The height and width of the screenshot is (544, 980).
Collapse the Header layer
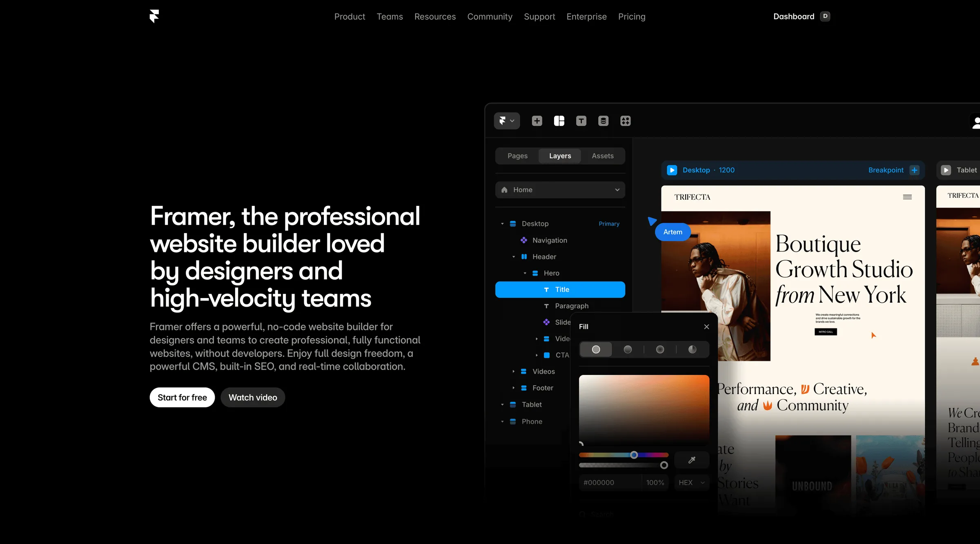pyautogui.click(x=514, y=257)
